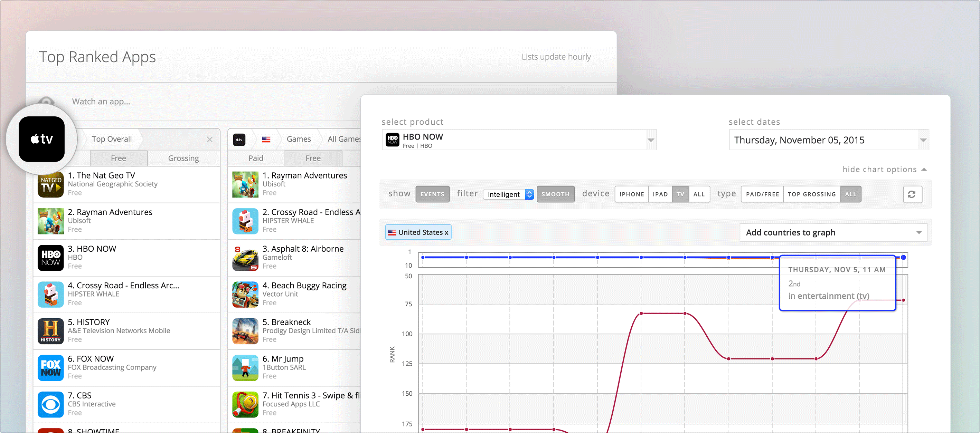Image resolution: width=980 pixels, height=433 pixels.
Task: Click small Apple TV icon in Games panel
Action: tap(239, 139)
